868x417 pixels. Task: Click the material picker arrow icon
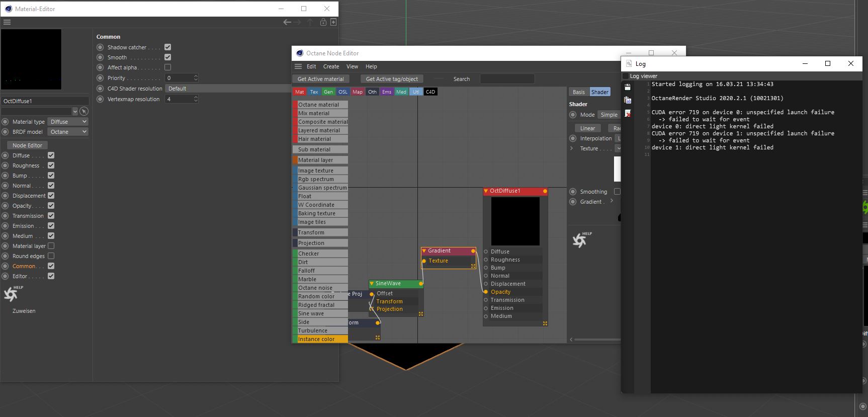pyautogui.click(x=84, y=111)
